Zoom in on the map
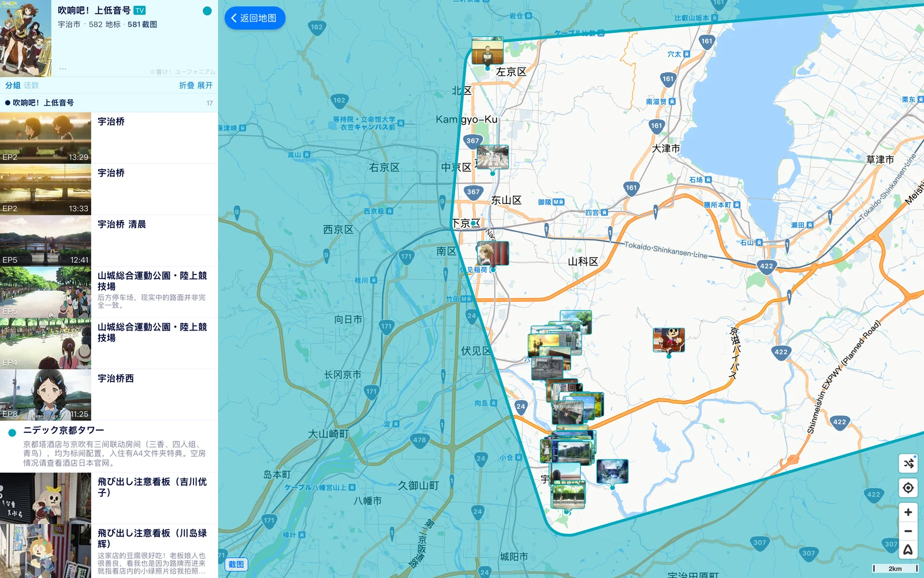924x578 pixels. click(908, 512)
